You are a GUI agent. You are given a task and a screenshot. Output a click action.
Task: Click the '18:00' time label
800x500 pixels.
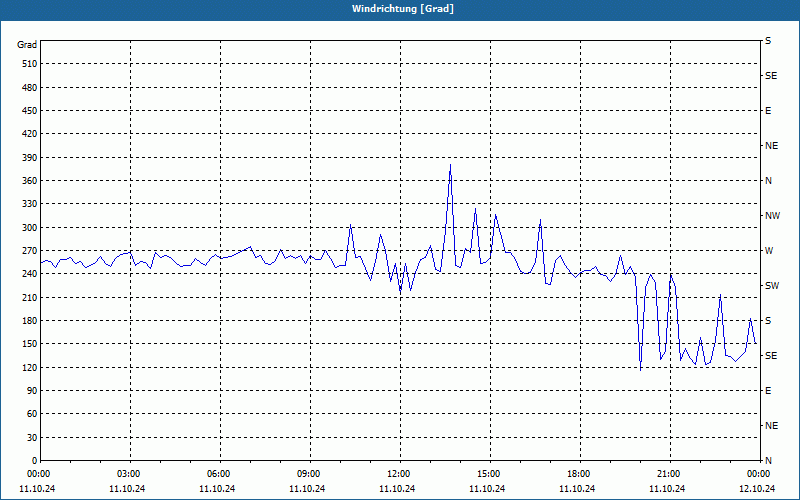click(580, 474)
